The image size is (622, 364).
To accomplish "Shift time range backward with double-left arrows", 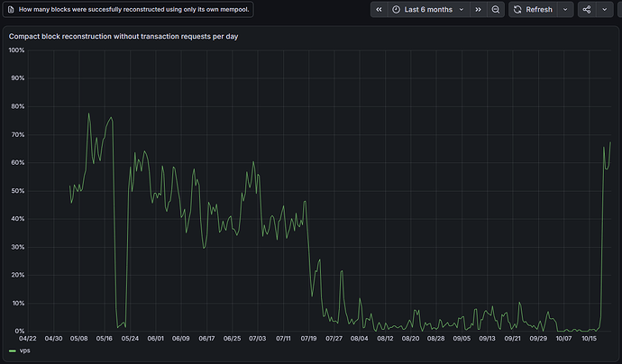I will [379, 10].
